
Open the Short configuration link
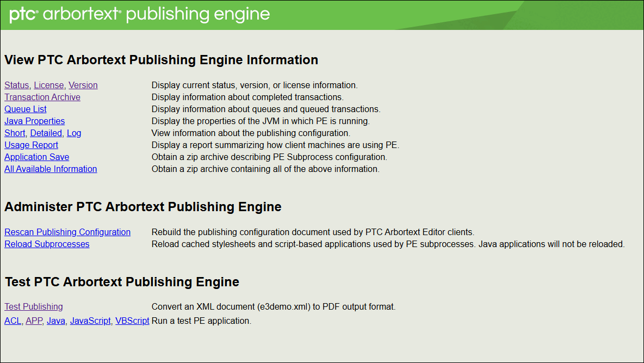15,133
